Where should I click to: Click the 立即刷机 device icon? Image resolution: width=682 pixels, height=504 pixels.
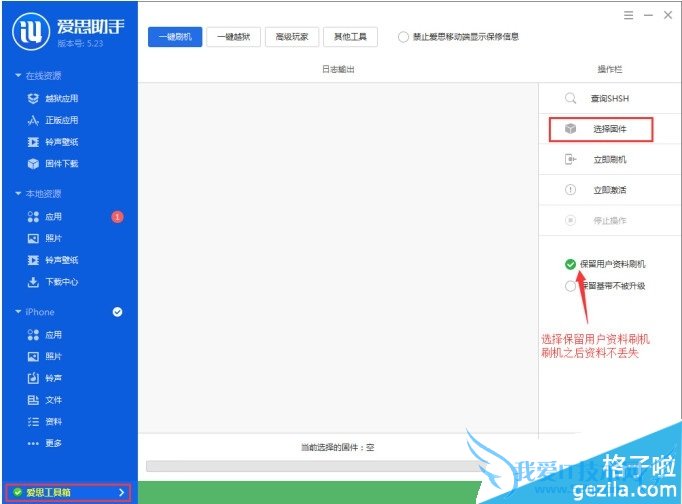tap(570, 159)
